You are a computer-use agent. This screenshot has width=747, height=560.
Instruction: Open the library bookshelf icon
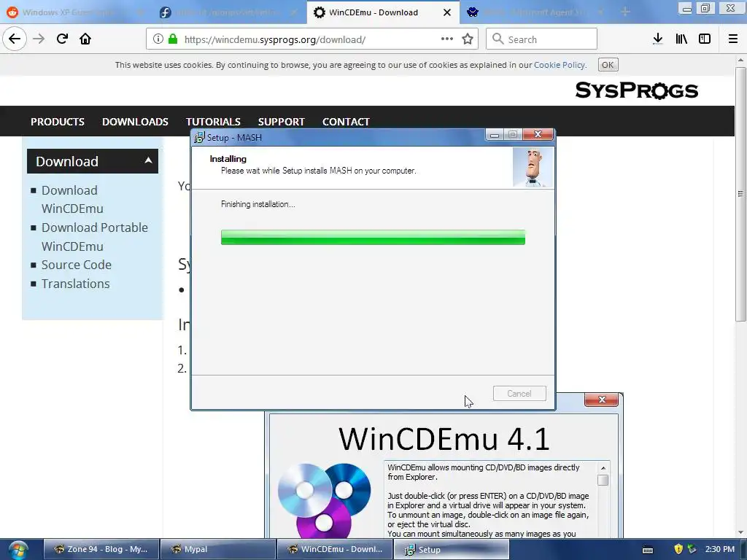[x=681, y=39]
